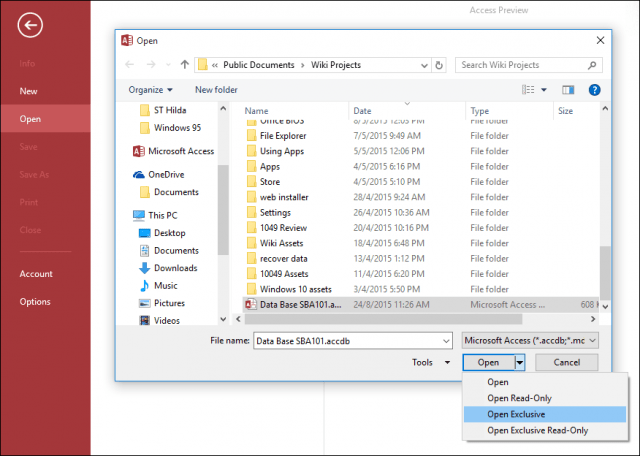Click the horizontal scrollbar right arrow
This screenshot has height=456, width=640.
pos(593,319)
